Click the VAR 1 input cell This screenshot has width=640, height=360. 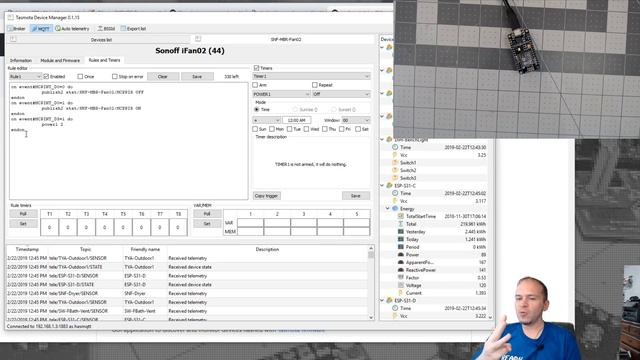pos(250,223)
